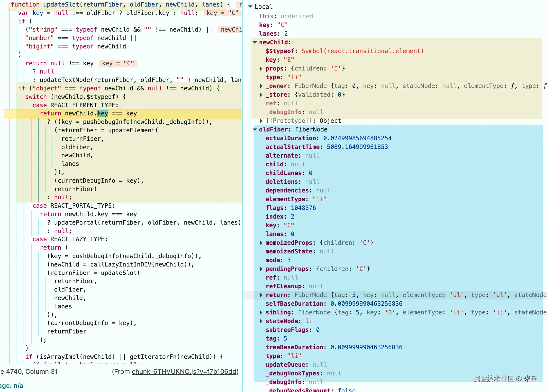The height and width of the screenshot is (392, 547).
Task: Select the 'case REACT_PORTAL_TYPE:' code line
Action: coord(73,206)
